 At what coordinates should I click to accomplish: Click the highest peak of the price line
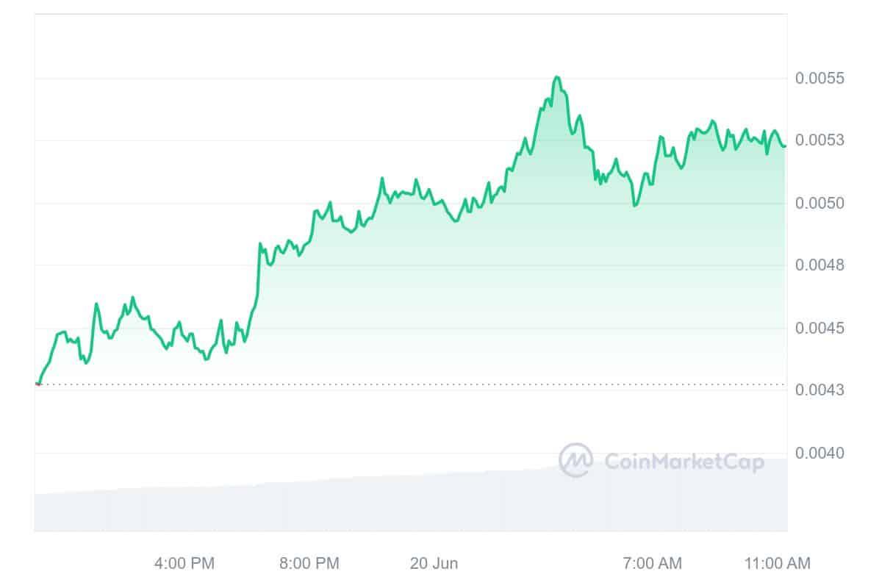point(557,77)
